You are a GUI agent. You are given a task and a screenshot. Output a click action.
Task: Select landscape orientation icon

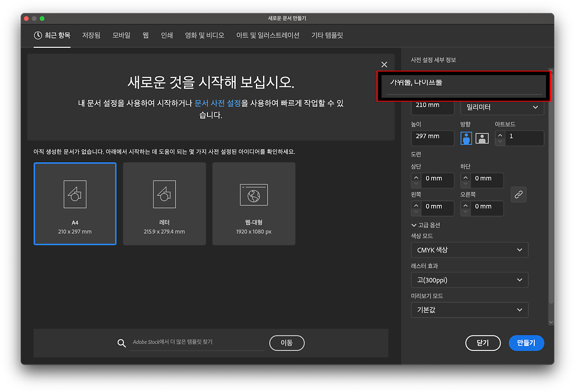[x=482, y=138]
